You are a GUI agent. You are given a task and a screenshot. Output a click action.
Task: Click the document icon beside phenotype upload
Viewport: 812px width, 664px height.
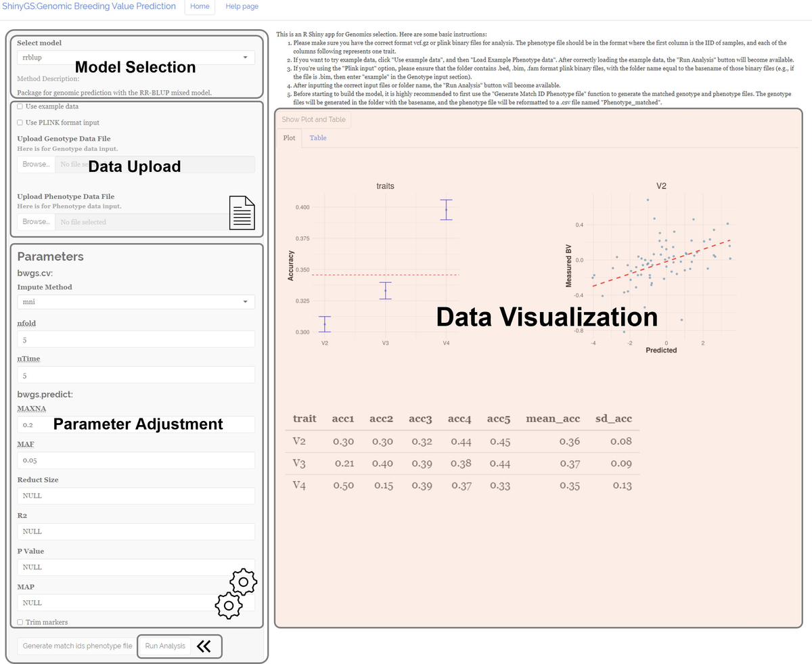242,212
